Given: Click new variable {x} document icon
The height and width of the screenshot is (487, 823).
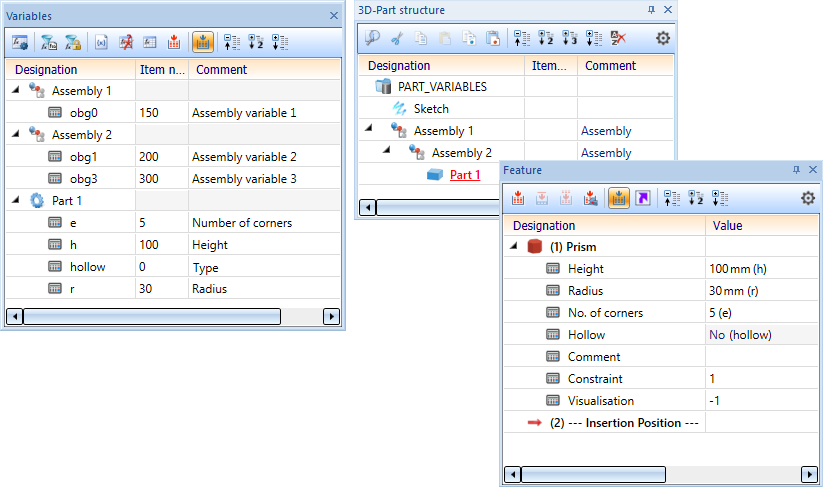Looking at the screenshot, I should pyautogui.click(x=101, y=42).
